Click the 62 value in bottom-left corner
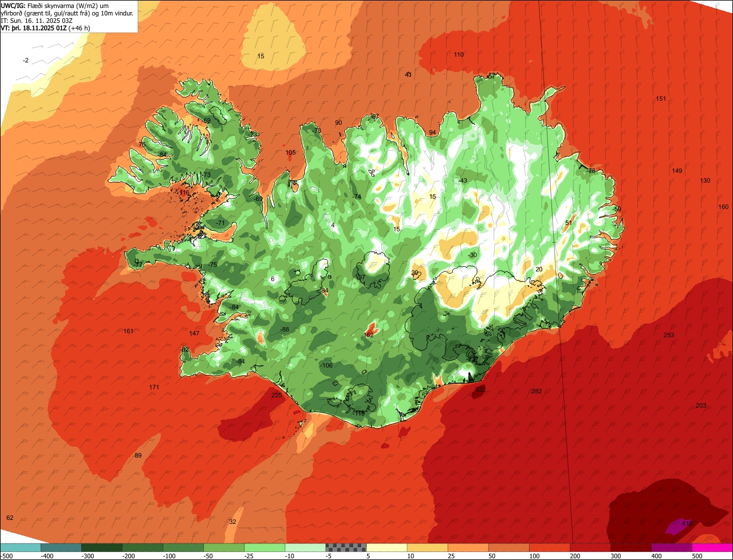This screenshot has width=733, height=560. [10, 518]
